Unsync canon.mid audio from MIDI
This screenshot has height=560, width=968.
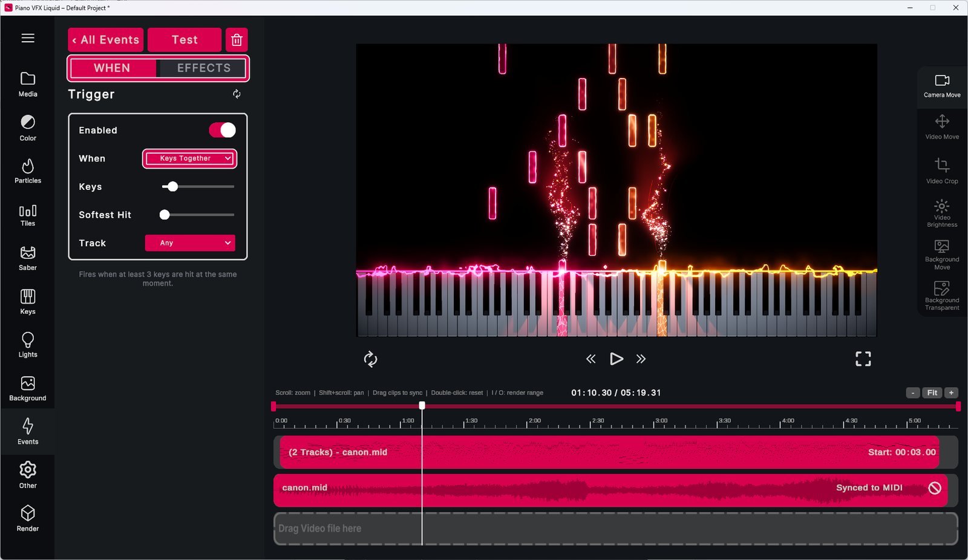pyautogui.click(x=935, y=488)
